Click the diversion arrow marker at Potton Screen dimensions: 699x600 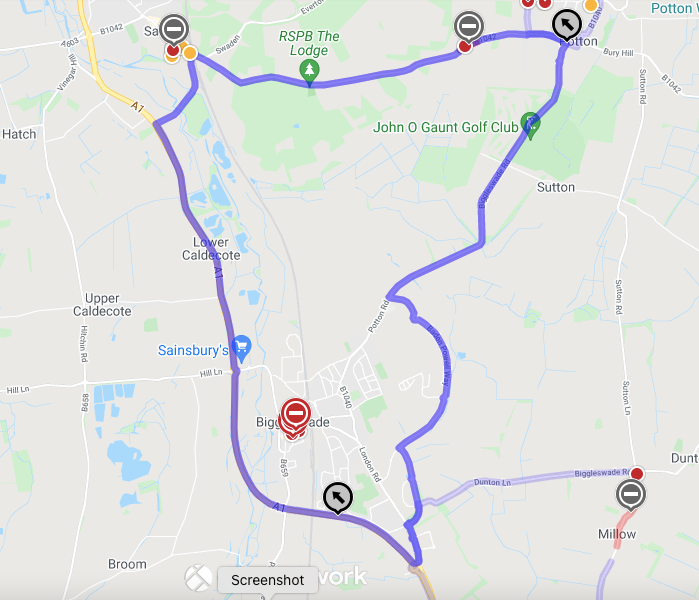pos(567,25)
